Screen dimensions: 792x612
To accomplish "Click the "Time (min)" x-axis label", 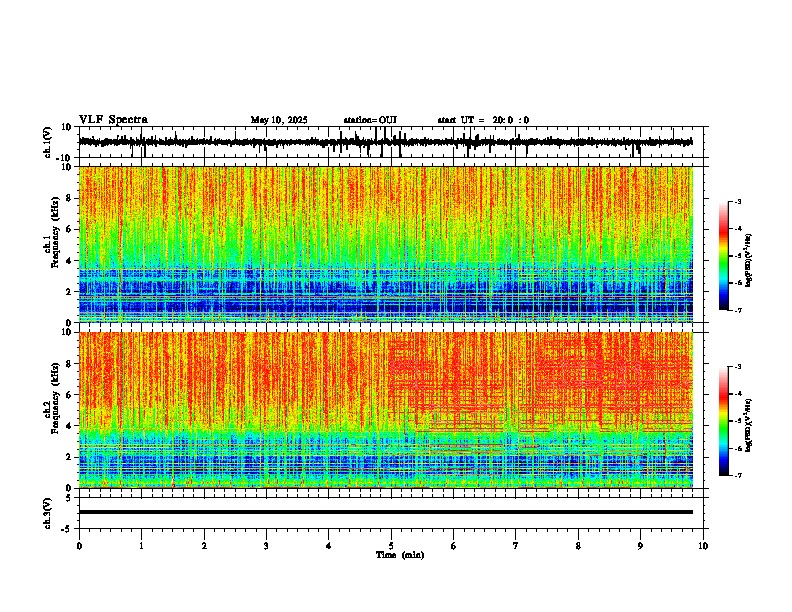I will [400, 555].
